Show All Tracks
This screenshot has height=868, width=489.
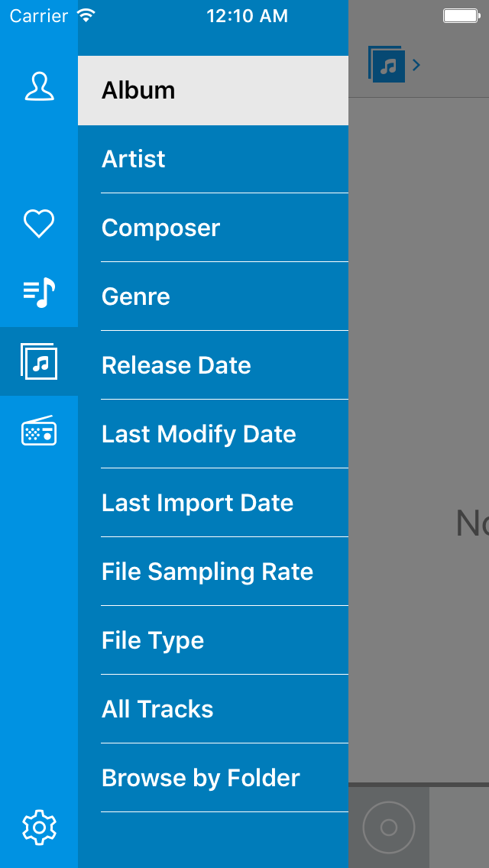pyautogui.click(x=212, y=709)
